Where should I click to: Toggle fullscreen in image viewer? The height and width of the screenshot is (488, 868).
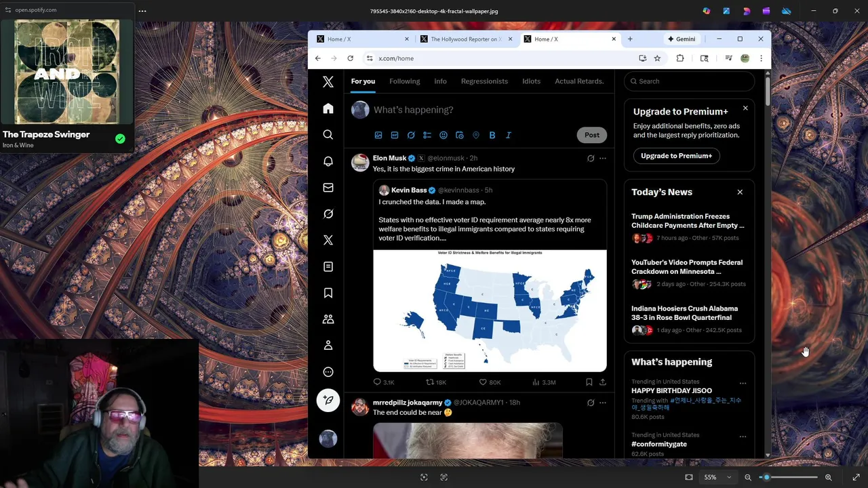pyautogui.click(x=856, y=477)
